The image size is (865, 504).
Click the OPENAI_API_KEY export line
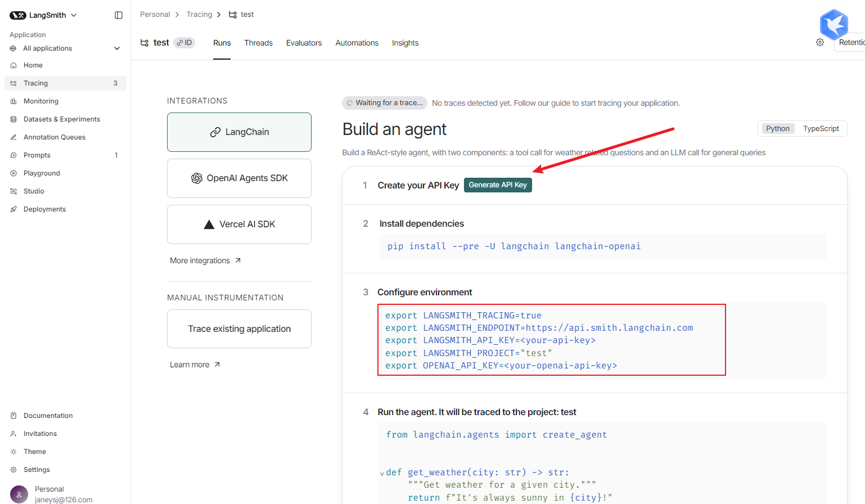click(501, 366)
